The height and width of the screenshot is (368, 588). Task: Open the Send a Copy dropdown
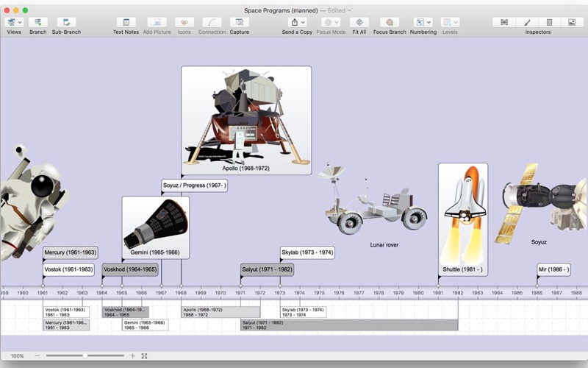point(297,23)
